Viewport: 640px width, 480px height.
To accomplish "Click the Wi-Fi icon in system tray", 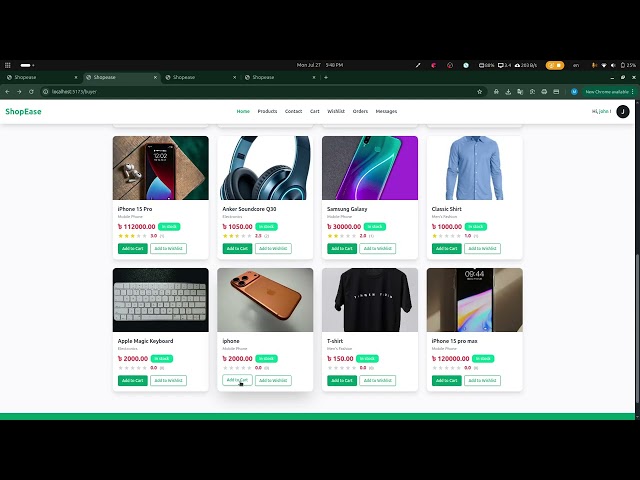I will (x=604, y=65).
